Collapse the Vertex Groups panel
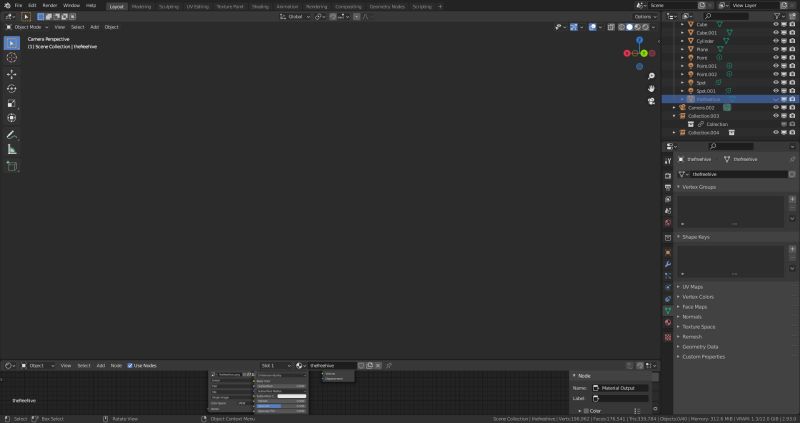The image size is (800, 423). pos(699,187)
